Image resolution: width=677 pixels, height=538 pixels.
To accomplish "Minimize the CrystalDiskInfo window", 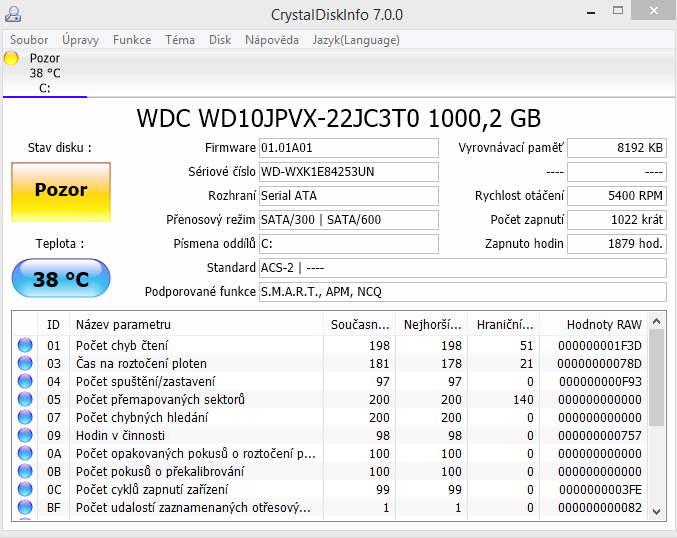I will (x=591, y=13).
